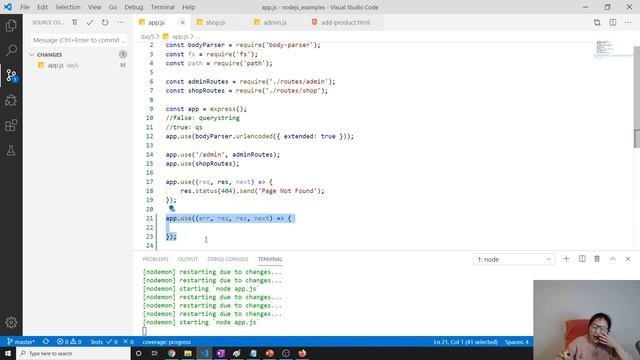
Task: Open the terminal selector dropdown '1: node'
Action: pos(514,259)
